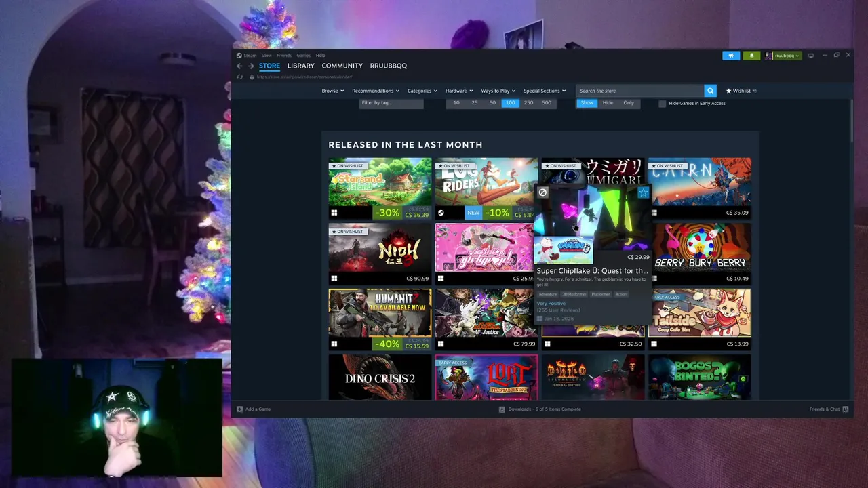The width and height of the screenshot is (868, 488).
Task: Expand the Browse dropdown
Action: pos(332,91)
